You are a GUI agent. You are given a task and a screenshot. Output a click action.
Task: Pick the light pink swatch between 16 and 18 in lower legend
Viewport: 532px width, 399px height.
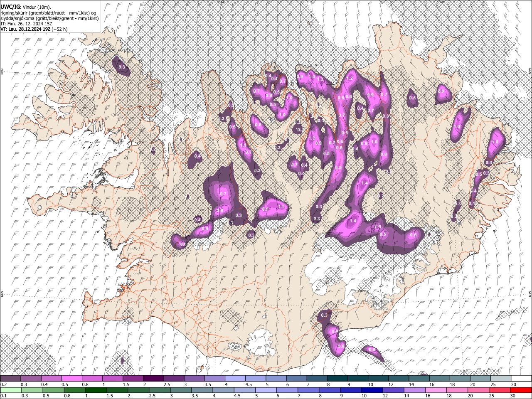[436, 390]
